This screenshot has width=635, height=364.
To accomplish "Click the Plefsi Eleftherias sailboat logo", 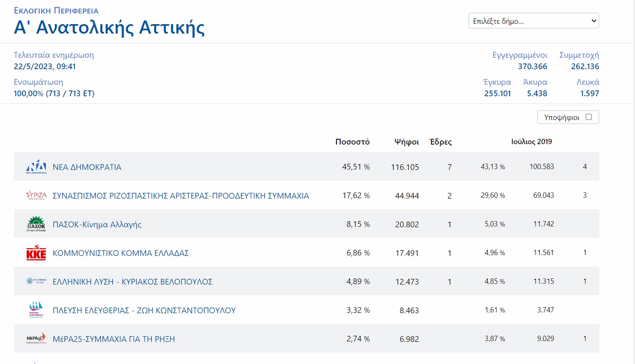I will tap(36, 310).
